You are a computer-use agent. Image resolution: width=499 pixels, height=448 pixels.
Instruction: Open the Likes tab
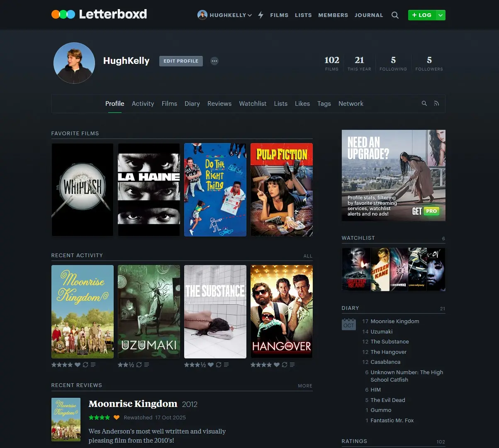[x=302, y=104]
